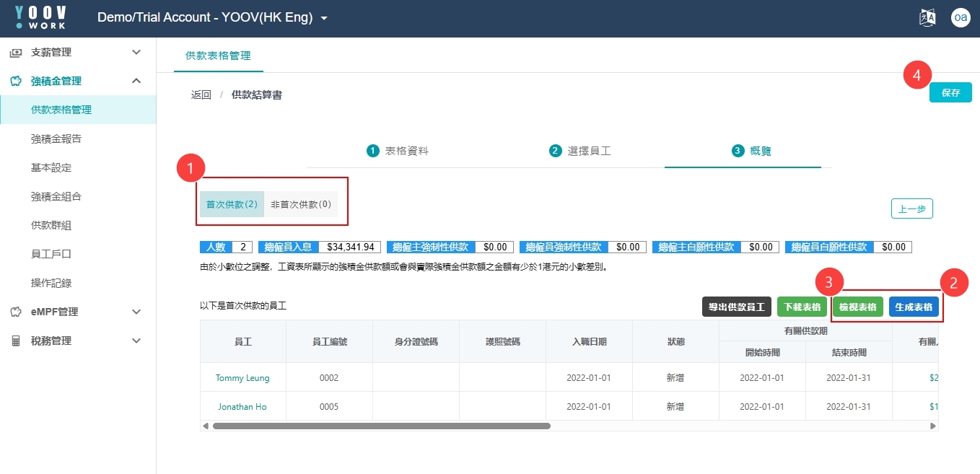Viewport: 980px width, 474px height.
Task: Click the table horizontal scrollbar thumb
Action: click(x=381, y=426)
